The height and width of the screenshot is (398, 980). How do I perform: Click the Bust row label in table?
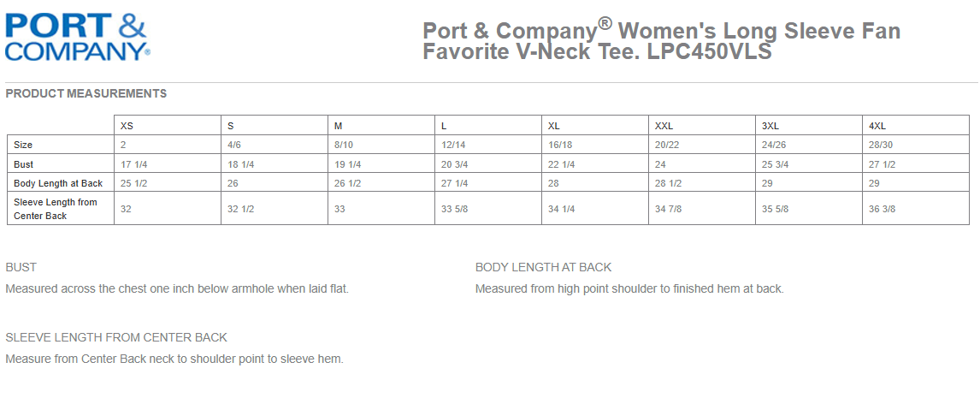(23, 163)
